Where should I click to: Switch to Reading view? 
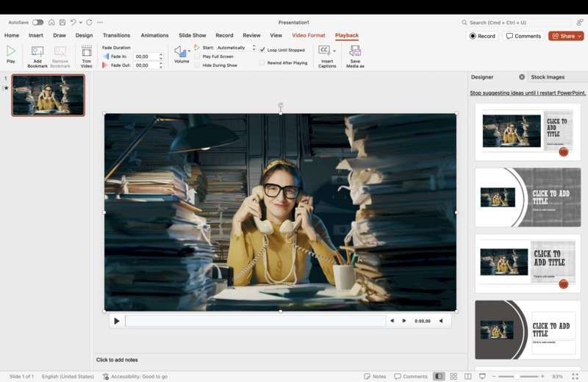click(468, 376)
